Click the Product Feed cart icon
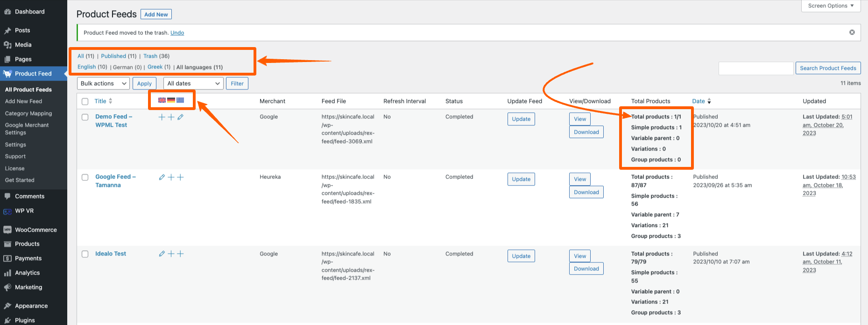 click(x=7, y=74)
